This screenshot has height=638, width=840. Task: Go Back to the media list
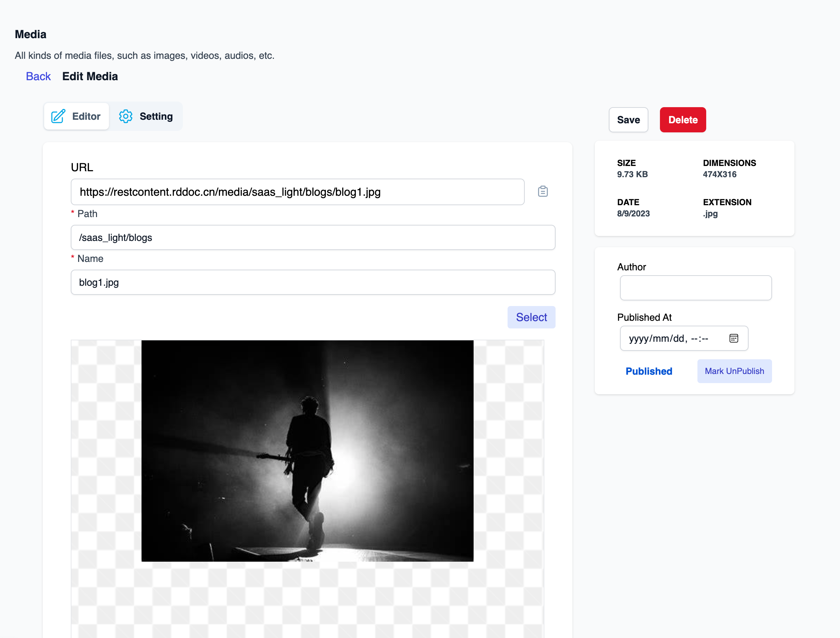[38, 76]
